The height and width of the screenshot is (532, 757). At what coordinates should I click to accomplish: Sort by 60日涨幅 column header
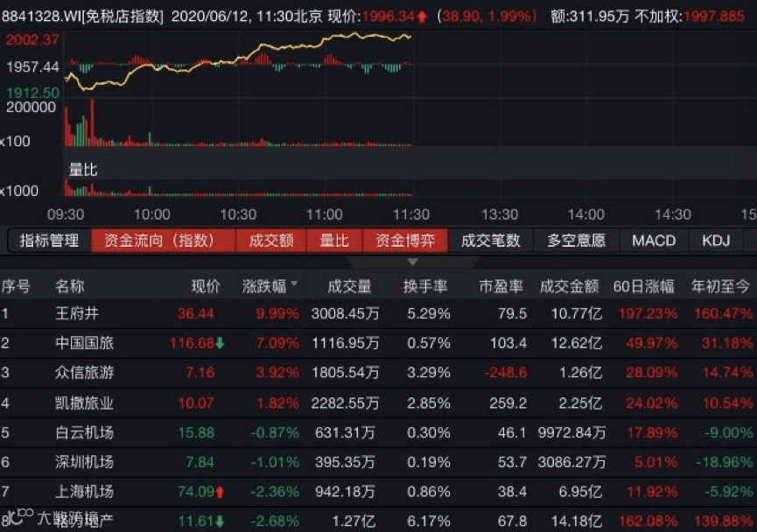pos(643,286)
